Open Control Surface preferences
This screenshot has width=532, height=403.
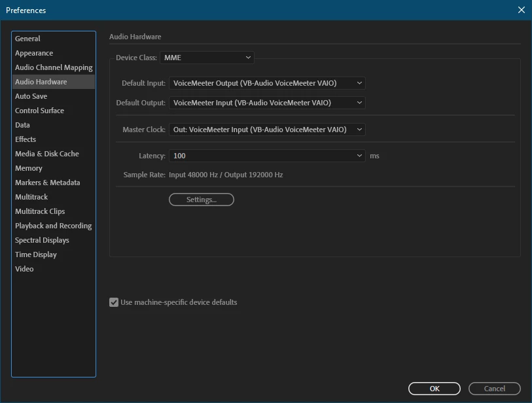tap(53, 111)
